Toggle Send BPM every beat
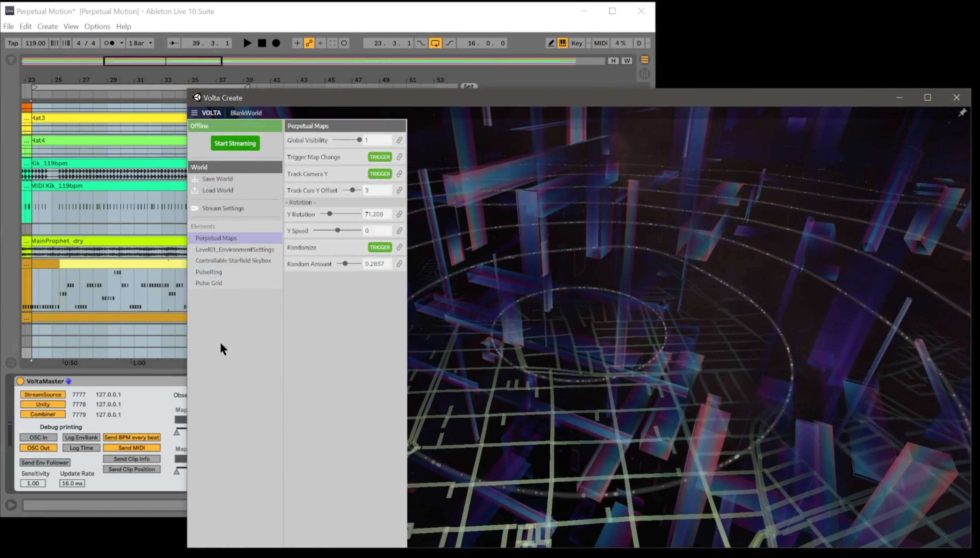Screen dimensions: 980x558 click(x=132, y=437)
